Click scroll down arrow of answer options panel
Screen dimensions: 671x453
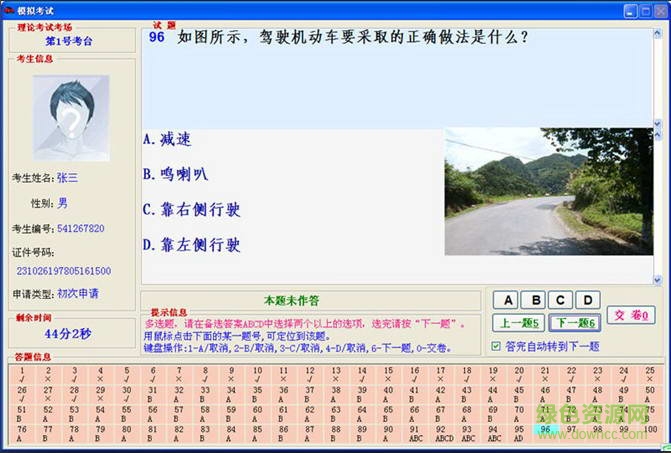click(657, 280)
